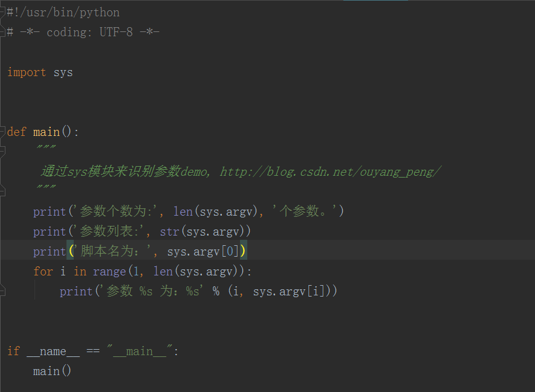Screen dimensions: 535x392
Task: Click the '脚本名为:' string literal
Action: click(x=113, y=251)
